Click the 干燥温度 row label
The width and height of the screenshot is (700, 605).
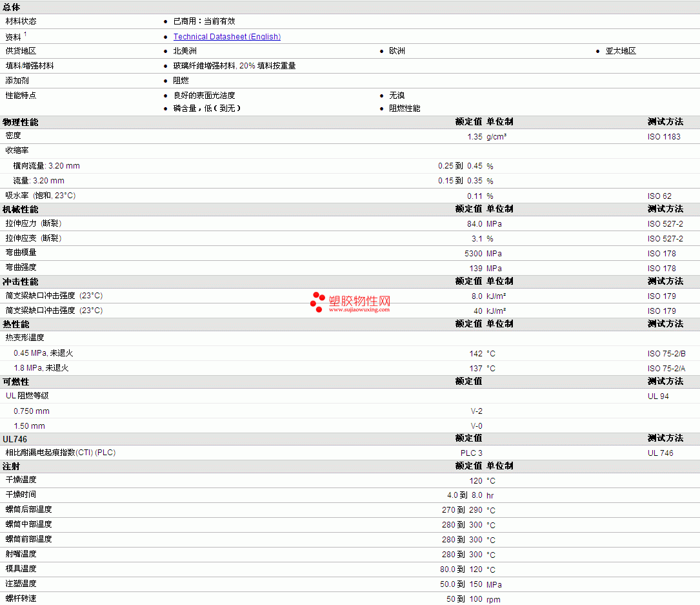(21, 480)
